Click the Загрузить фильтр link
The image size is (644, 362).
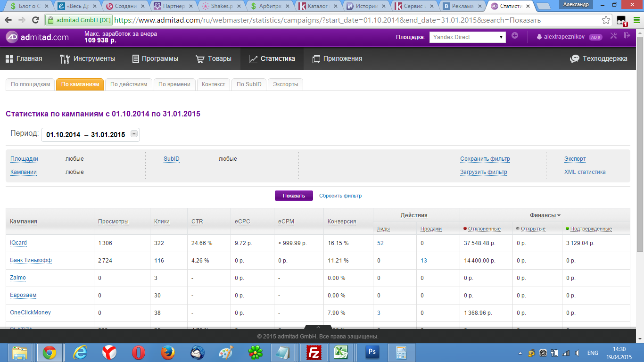tap(484, 172)
